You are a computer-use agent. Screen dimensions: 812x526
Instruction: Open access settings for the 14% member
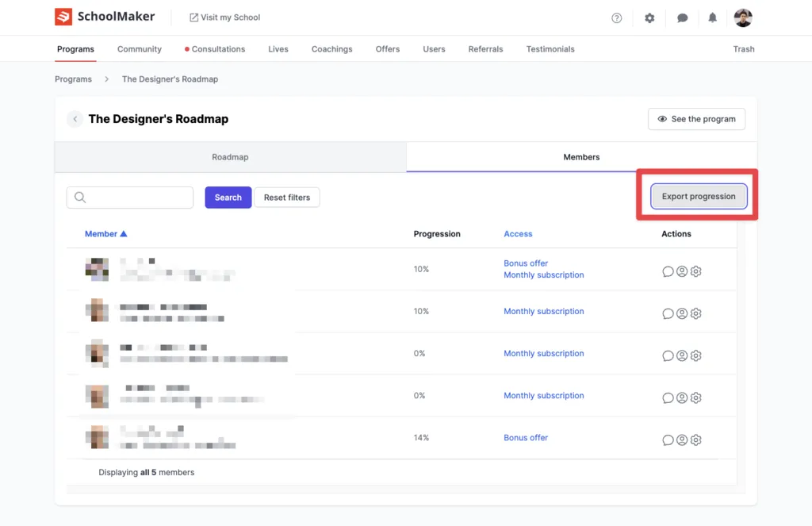coord(696,440)
